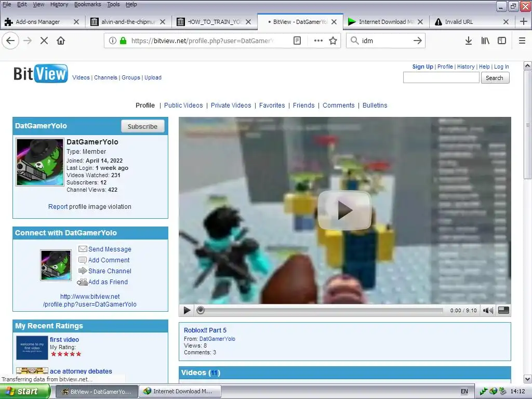Open the BitView logo homepage
This screenshot has height=399, width=532.
tap(41, 74)
